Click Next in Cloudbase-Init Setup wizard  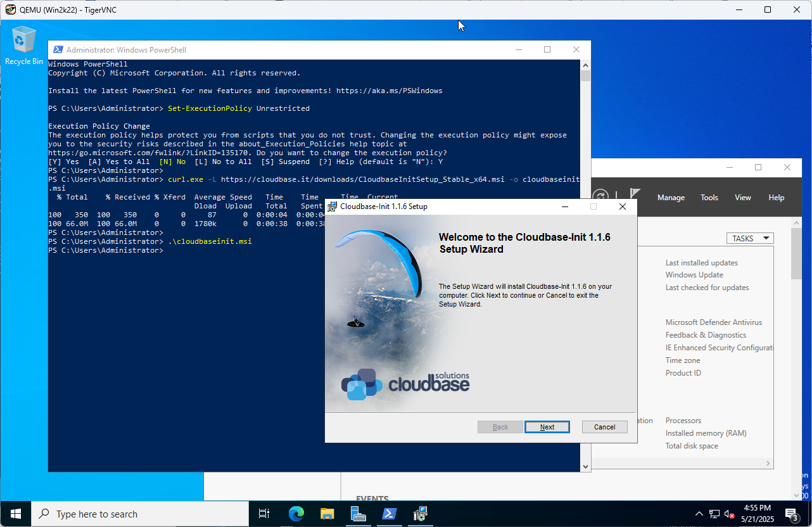coord(547,427)
